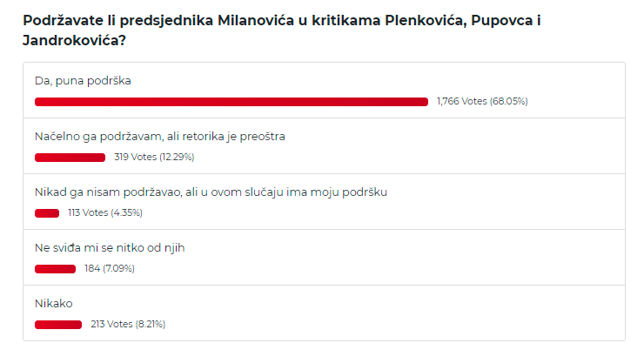Click the poll question heading about Milanović
Image resolution: width=644 pixels, height=350 pixels.
282,30
